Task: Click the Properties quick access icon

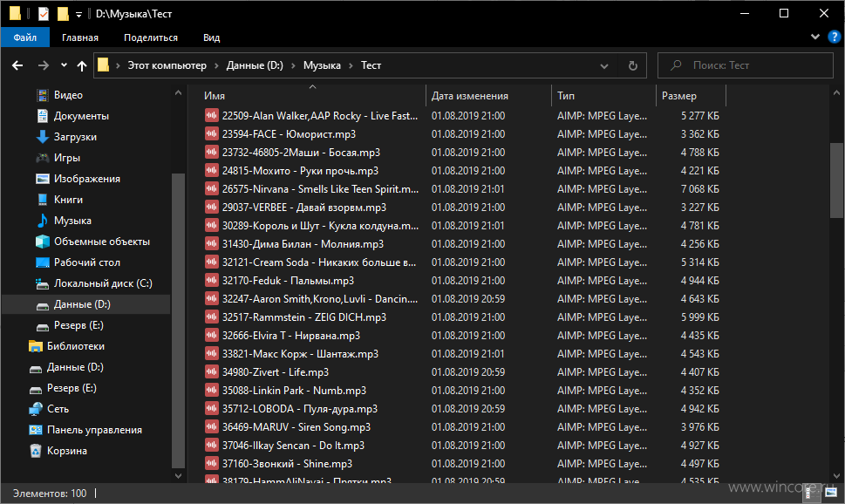Action: tap(44, 13)
